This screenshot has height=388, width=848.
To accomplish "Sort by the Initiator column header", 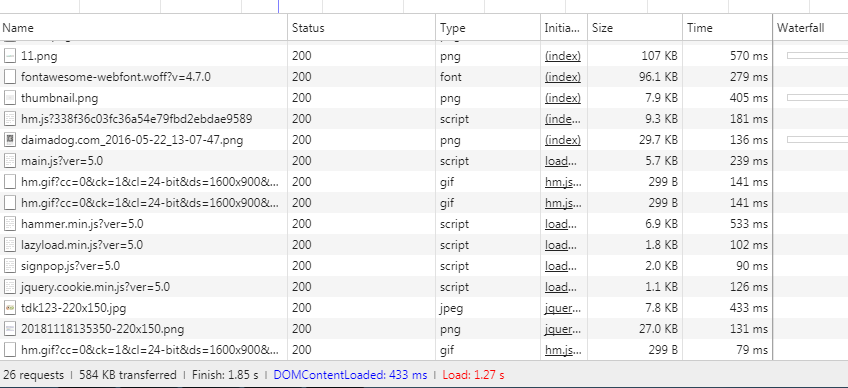I will pos(564,28).
